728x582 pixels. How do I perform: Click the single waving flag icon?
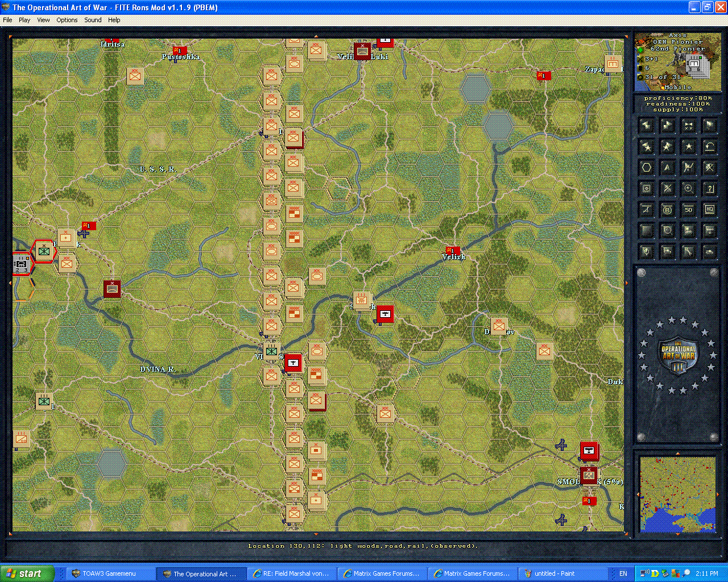point(710,126)
